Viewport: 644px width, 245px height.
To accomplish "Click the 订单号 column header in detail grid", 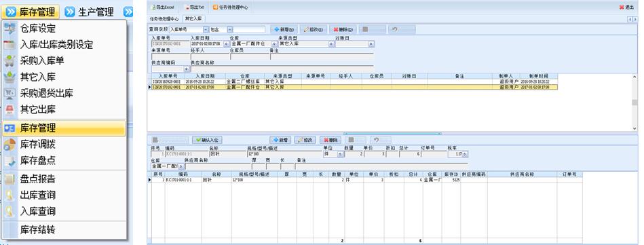I will [x=569, y=174].
